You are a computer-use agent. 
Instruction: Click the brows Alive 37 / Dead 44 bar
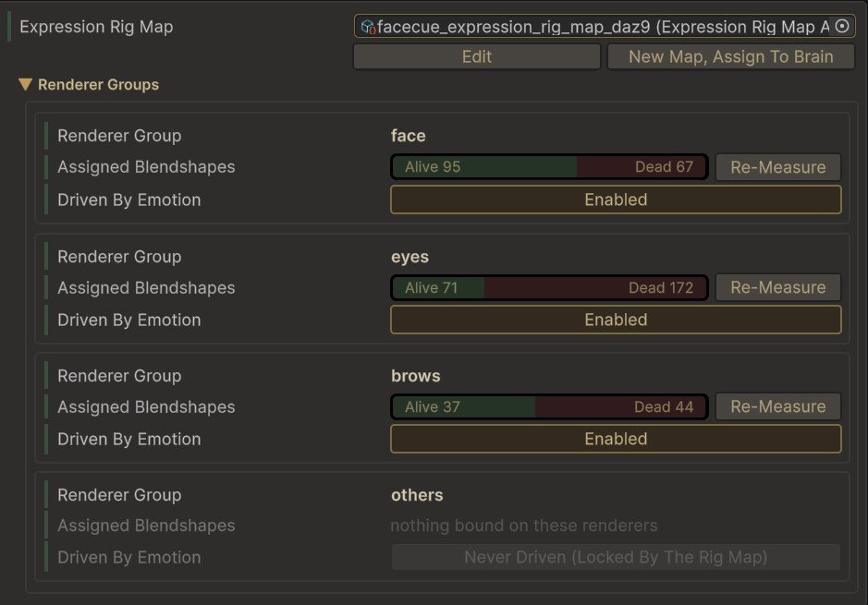pyautogui.click(x=549, y=406)
